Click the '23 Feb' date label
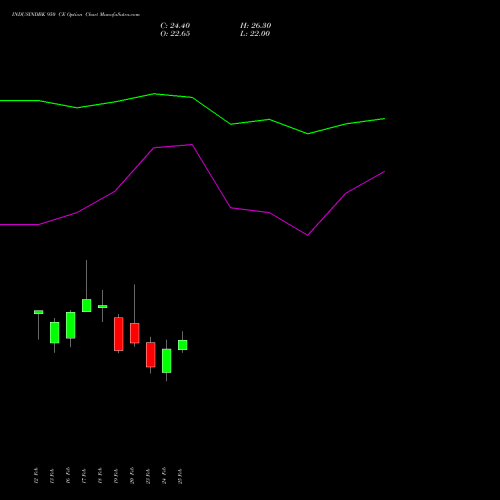This screenshot has height=500, width=500. (x=148, y=476)
